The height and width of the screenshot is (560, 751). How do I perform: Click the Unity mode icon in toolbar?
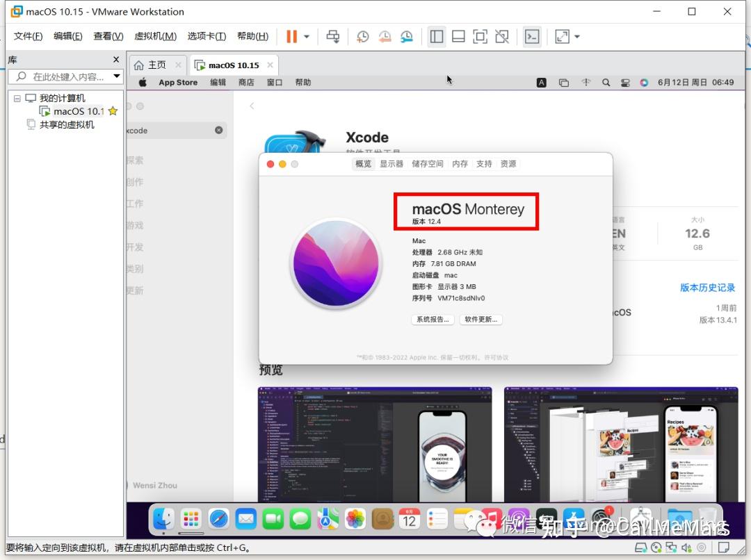(x=502, y=36)
